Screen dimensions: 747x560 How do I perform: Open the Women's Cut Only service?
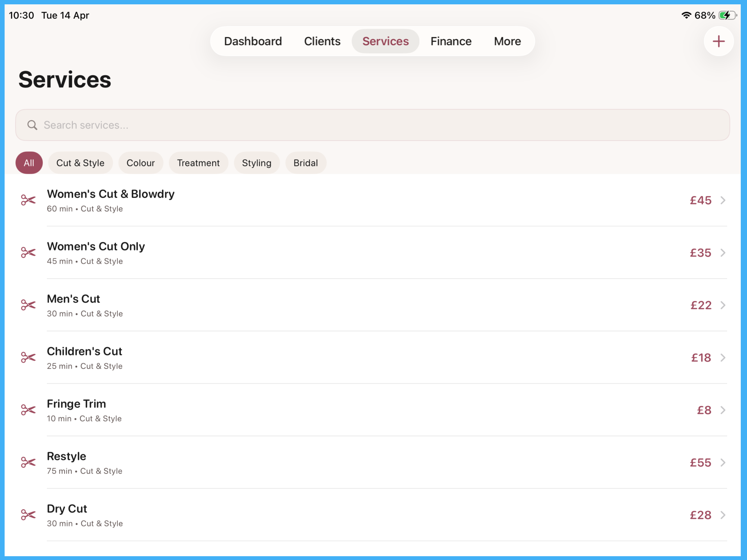372,253
